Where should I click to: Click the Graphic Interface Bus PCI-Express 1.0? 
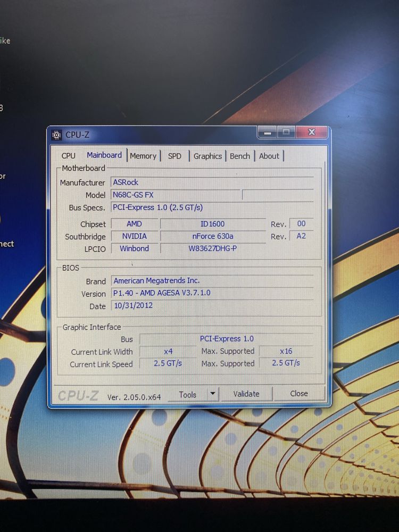[x=227, y=338]
